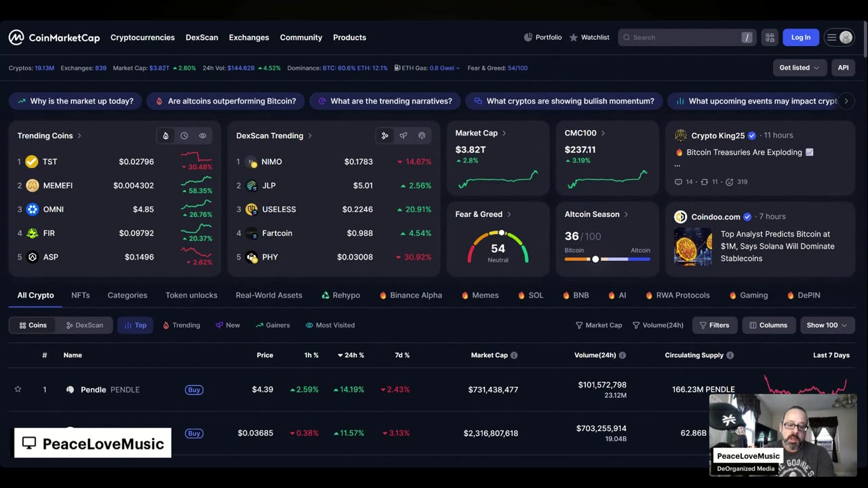Click the NIMO token icon in DexScan Trending

[x=252, y=162]
